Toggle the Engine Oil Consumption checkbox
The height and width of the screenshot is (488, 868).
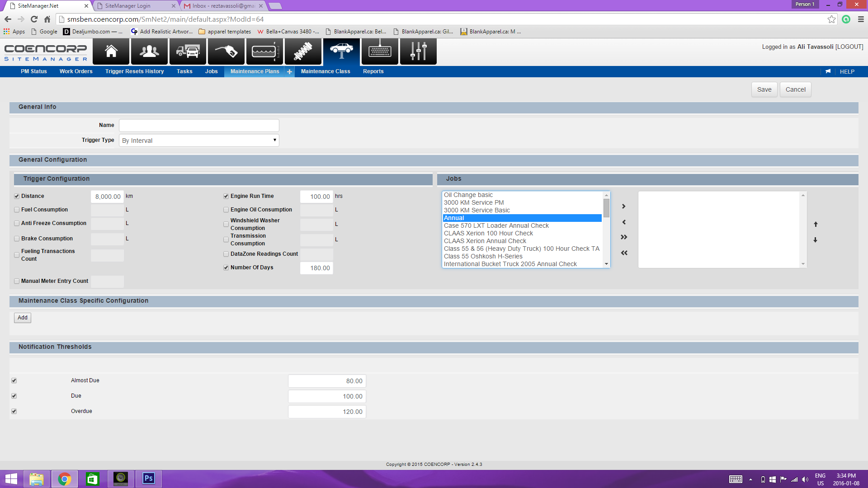click(226, 209)
